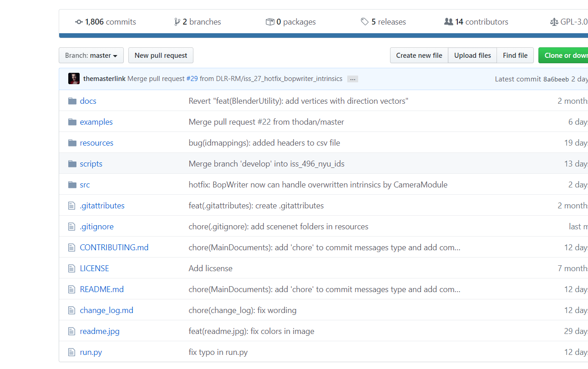Click the latest commit hash 8a6beeb
This screenshot has height=369, width=588.
556,79
